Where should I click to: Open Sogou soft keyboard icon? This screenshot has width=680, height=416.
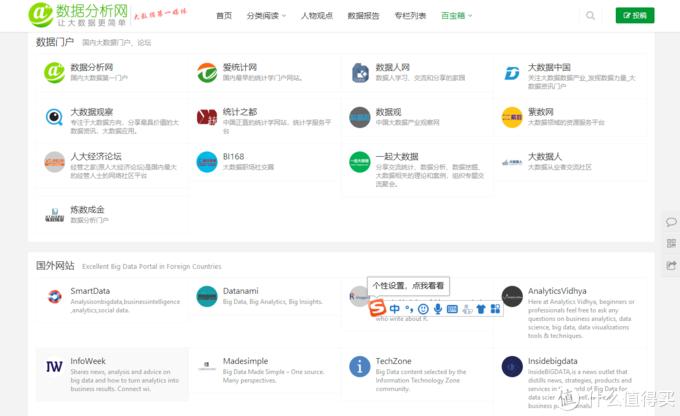(x=452, y=309)
